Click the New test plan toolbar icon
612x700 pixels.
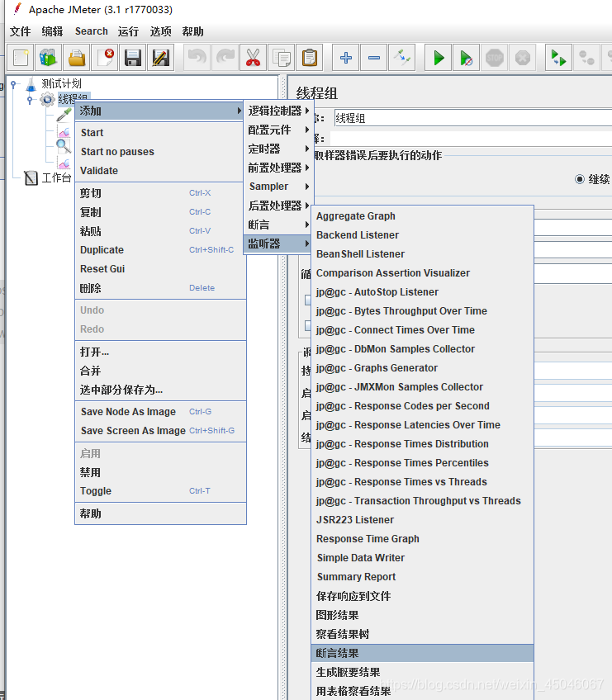click(x=21, y=58)
